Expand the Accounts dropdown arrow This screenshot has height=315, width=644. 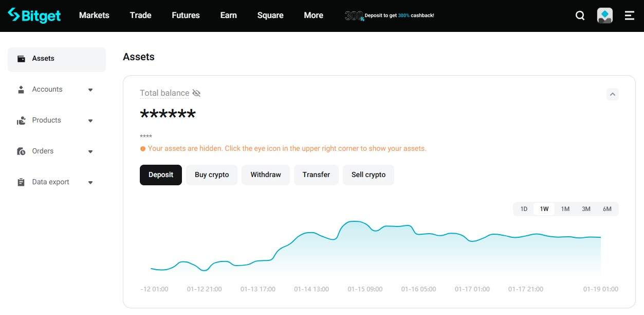[90, 90]
